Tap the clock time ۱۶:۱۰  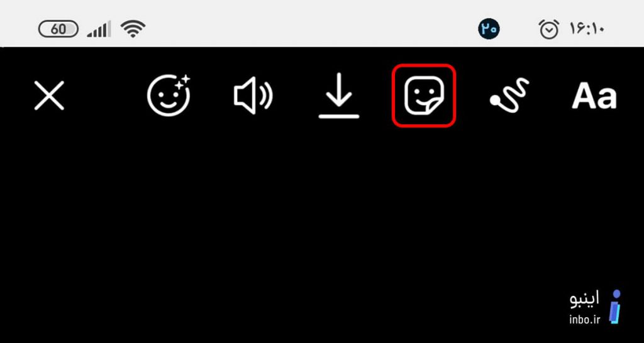[587, 29]
